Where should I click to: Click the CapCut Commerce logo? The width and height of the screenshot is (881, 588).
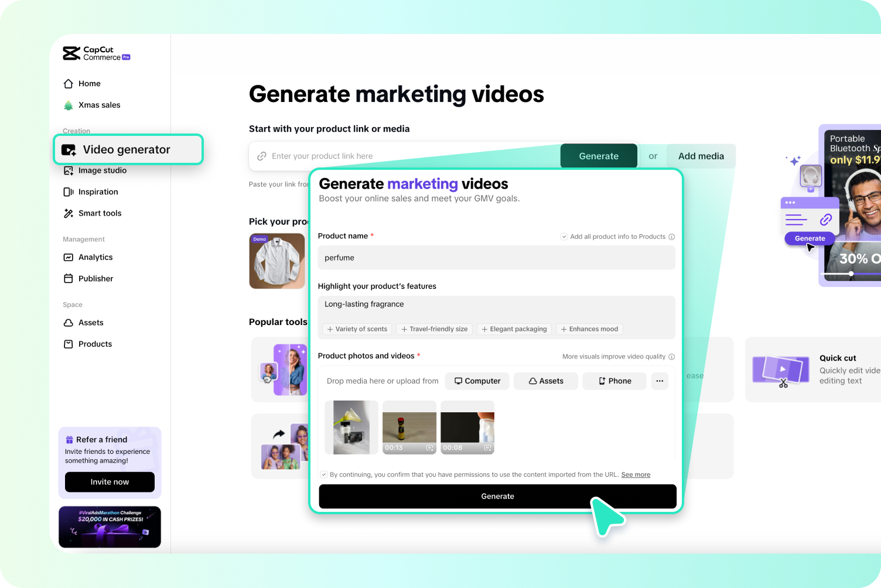click(x=95, y=53)
